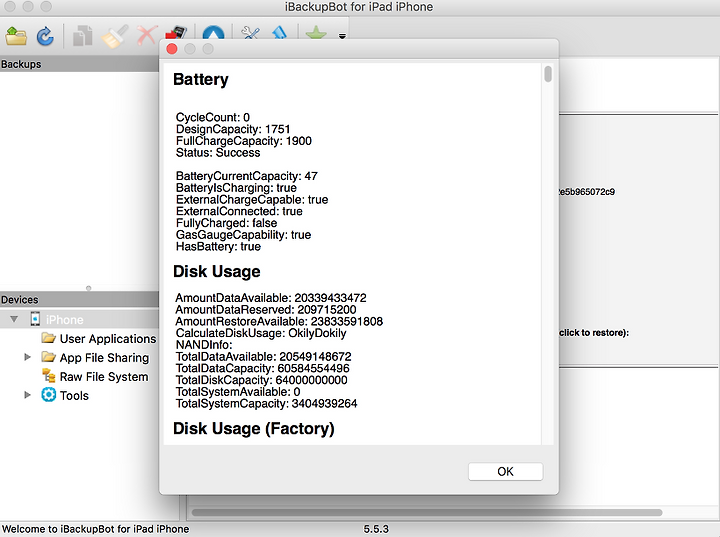Click 'TotalDiskCapacity: 64000000000' line
The height and width of the screenshot is (537, 720).
[x=262, y=380]
